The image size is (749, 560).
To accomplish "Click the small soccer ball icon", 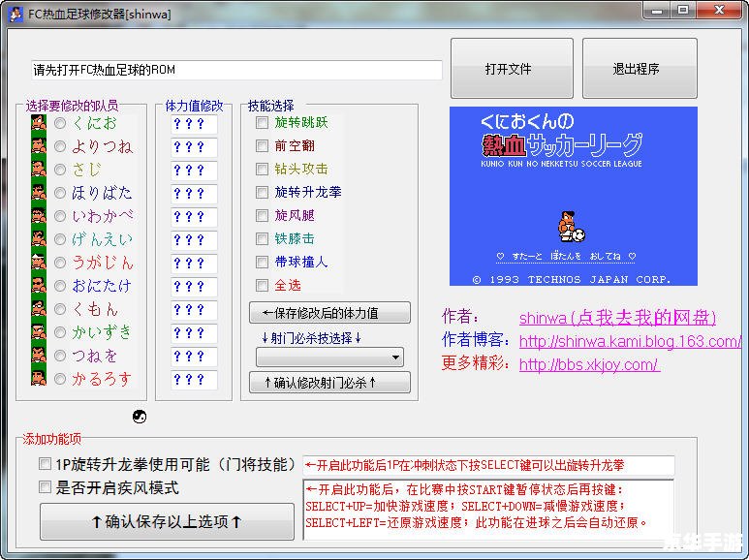I will [139, 417].
